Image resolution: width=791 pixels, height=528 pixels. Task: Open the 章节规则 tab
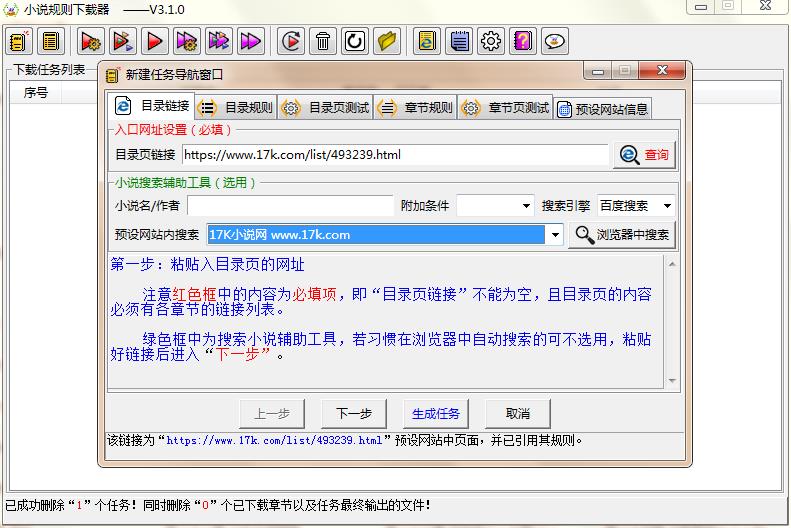(x=416, y=108)
